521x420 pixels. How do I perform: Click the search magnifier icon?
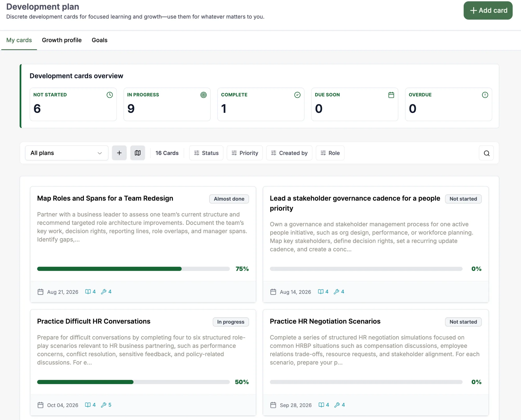pos(487,153)
